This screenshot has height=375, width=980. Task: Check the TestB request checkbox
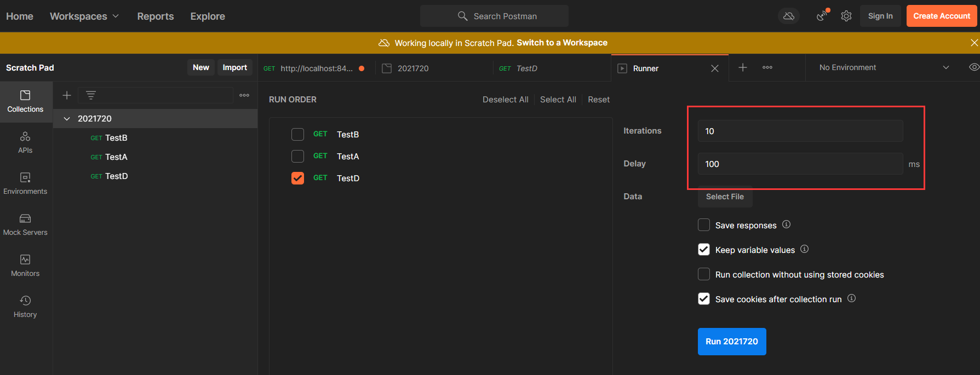(x=297, y=134)
